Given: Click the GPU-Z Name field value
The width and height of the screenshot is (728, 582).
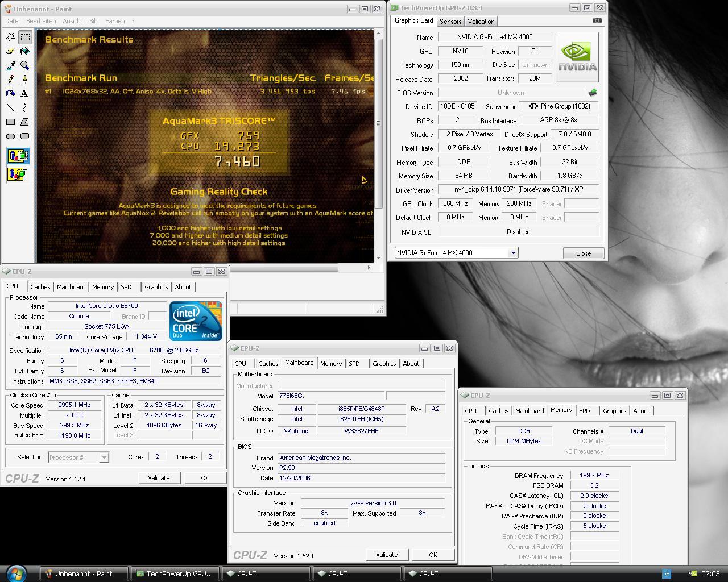Looking at the screenshot, I should click(x=494, y=37).
